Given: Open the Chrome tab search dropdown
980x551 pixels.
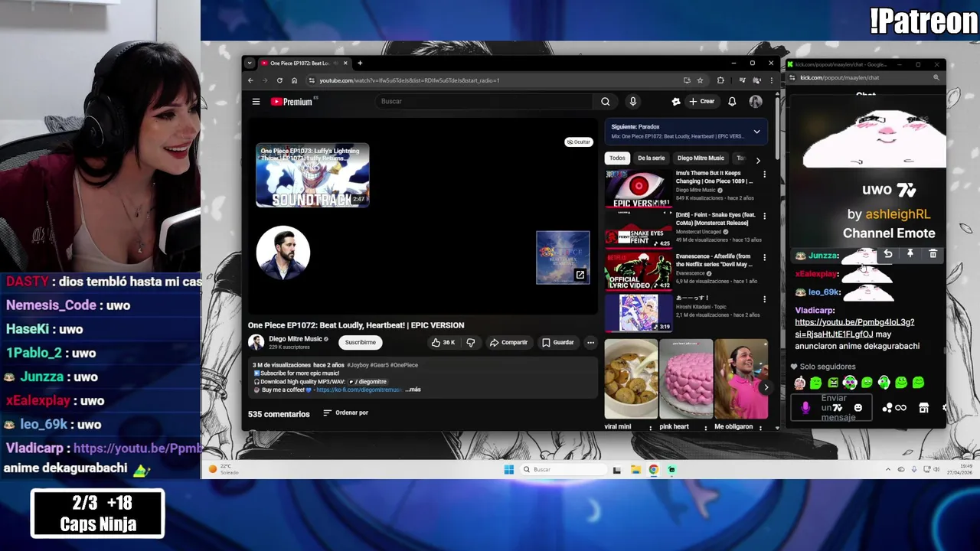Looking at the screenshot, I should (249, 64).
